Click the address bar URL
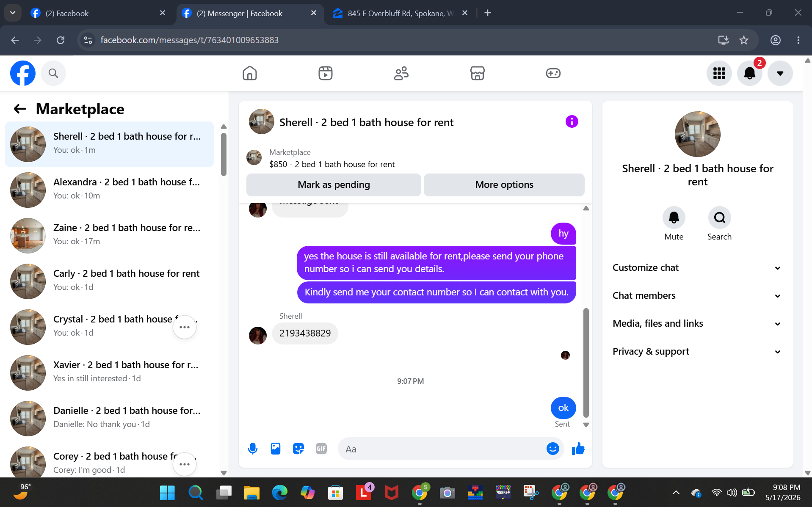 (x=189, y=40)
